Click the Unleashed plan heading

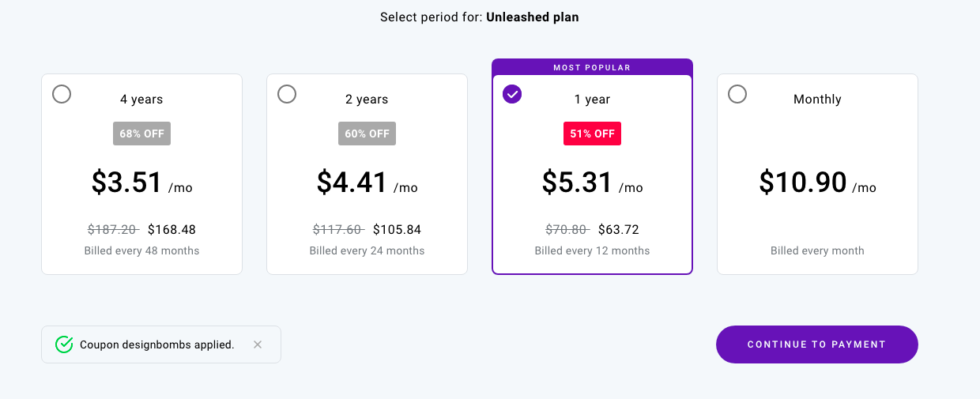pyautogui.click(x=532, y=17)
